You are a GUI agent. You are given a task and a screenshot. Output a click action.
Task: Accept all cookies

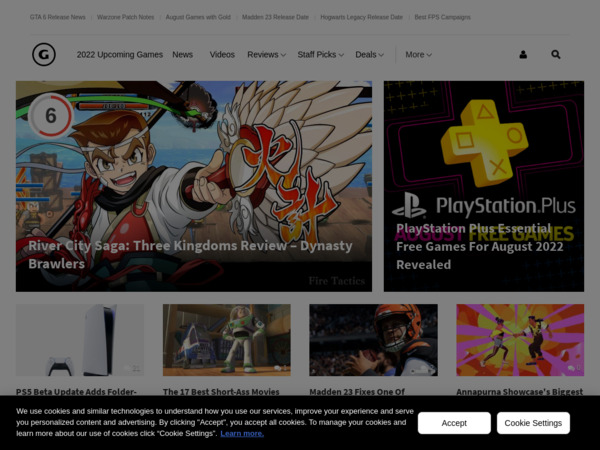454,423
